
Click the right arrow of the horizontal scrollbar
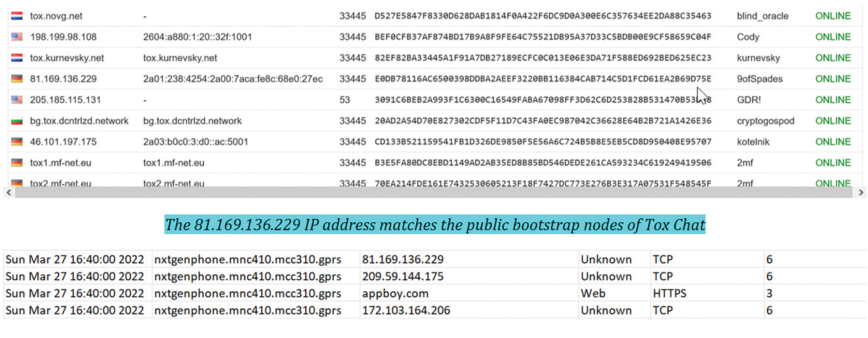pos(860,192)
